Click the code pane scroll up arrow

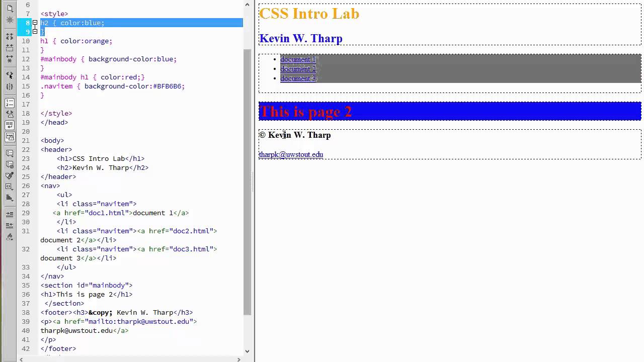click(x=247, y=5)
